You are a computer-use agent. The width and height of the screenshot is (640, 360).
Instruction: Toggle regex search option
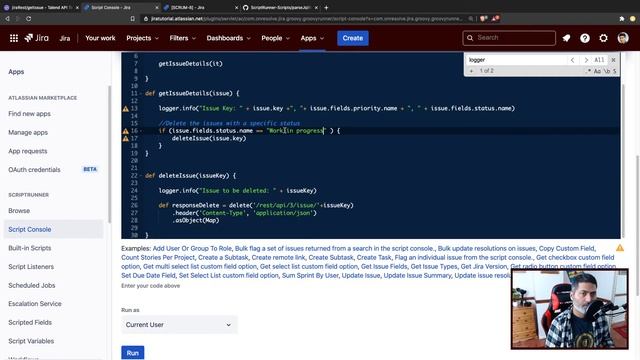pyautogui.click(x=589, y=71)
